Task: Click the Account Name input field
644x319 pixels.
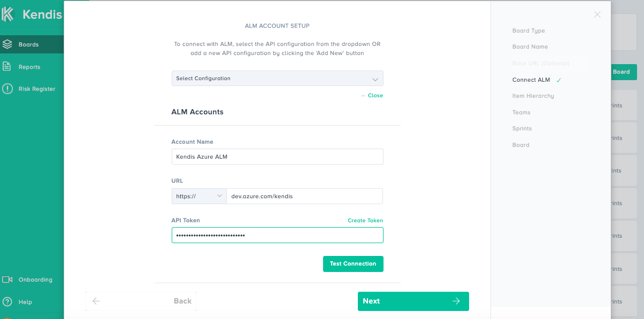Action: pos(277,157)
